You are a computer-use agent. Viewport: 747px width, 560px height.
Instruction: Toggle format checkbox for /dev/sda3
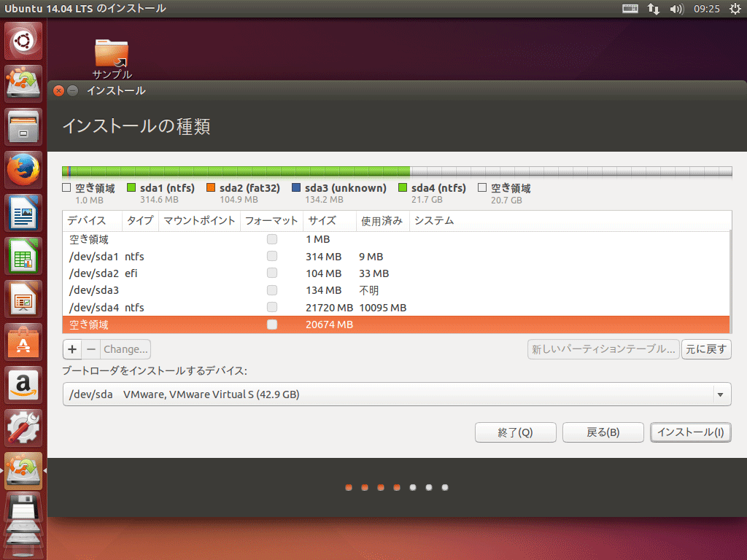click(x=272, y=290)
